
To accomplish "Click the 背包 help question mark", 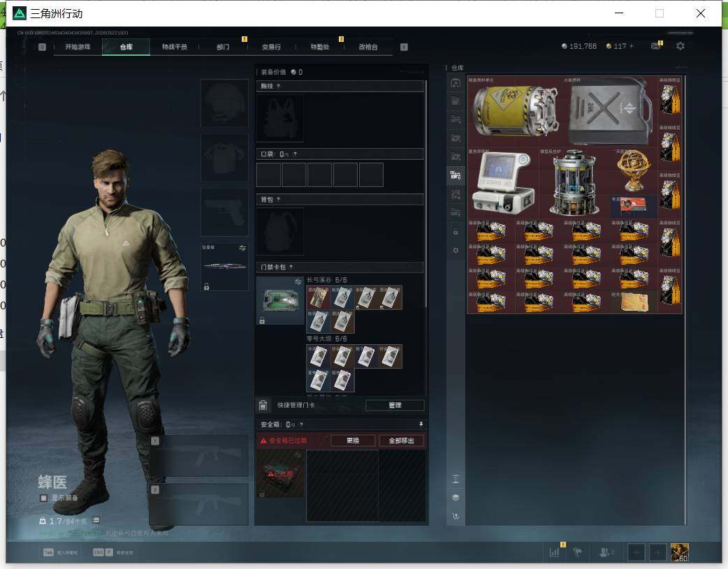I will [x=278, y=200].
